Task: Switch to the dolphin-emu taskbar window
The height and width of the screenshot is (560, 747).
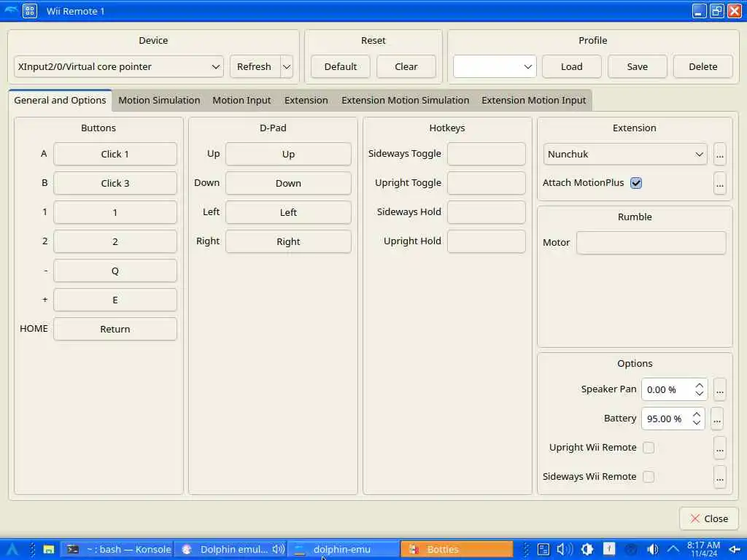Action: point(343,549)
